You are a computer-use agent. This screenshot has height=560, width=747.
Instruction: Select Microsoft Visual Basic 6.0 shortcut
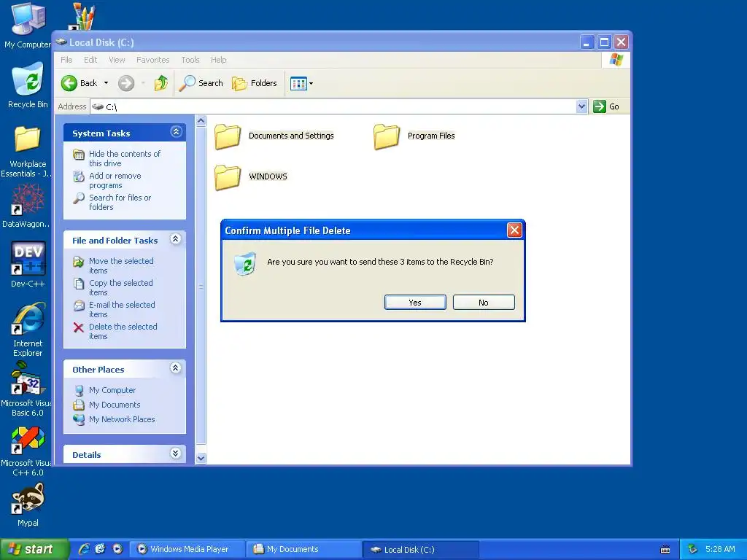point(27,378)
